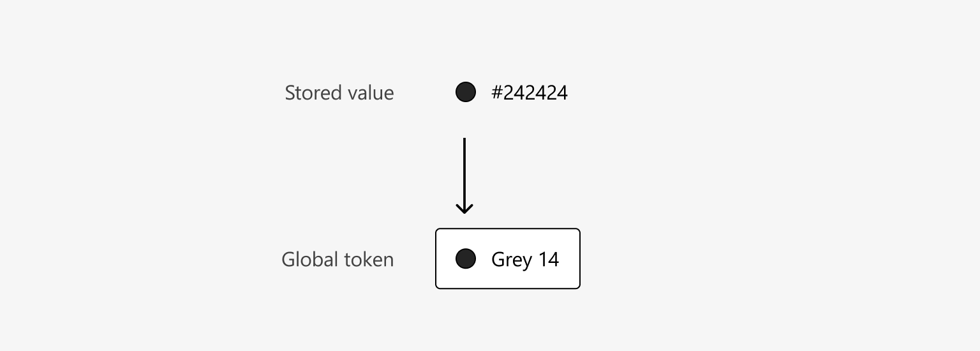The height and width of the screenshot is (351, 980).
Task: Click the "Grey 14" token name text
Action: [525, 260]
